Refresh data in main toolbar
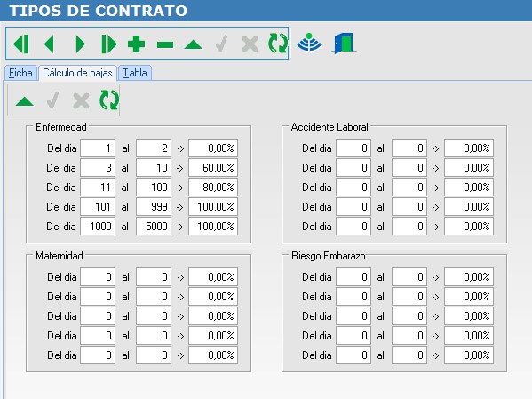 click(278, 44)
